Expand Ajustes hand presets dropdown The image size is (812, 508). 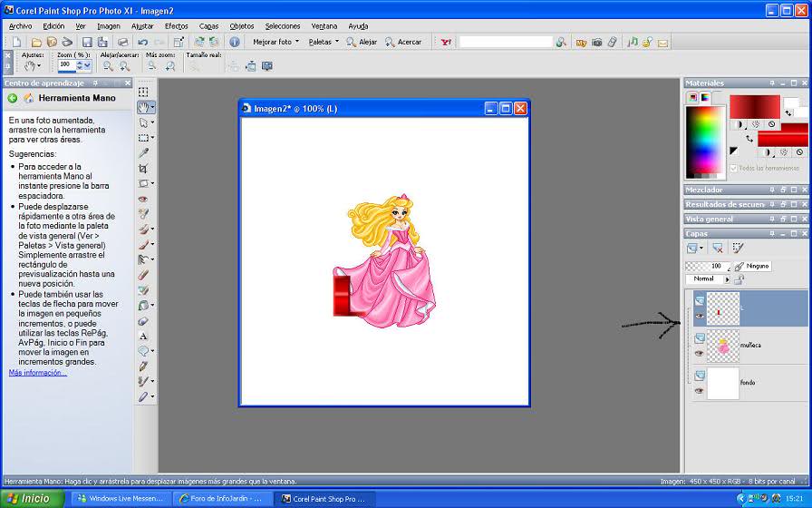pos(39,66)
